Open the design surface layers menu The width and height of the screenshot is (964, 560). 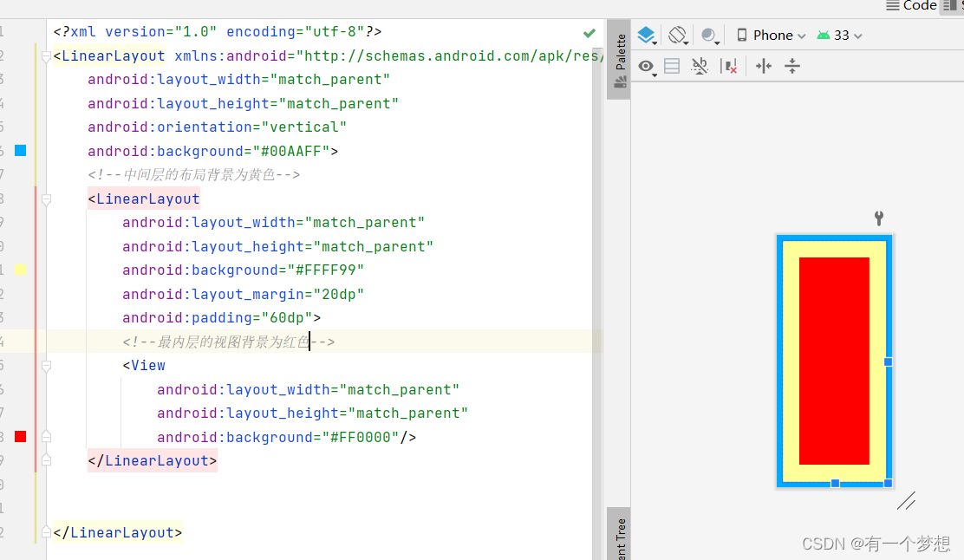646,35
